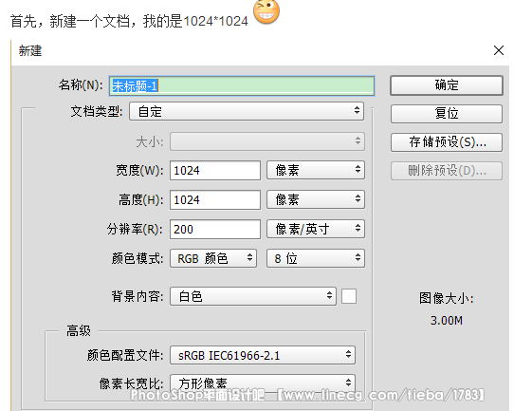Click the 3.00M image size value

point(447,320)
